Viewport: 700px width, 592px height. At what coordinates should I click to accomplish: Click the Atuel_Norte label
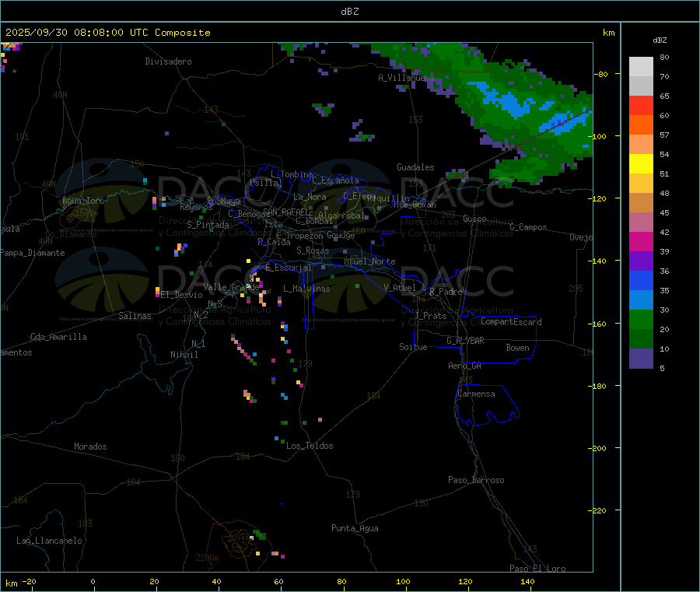point(369,261)
